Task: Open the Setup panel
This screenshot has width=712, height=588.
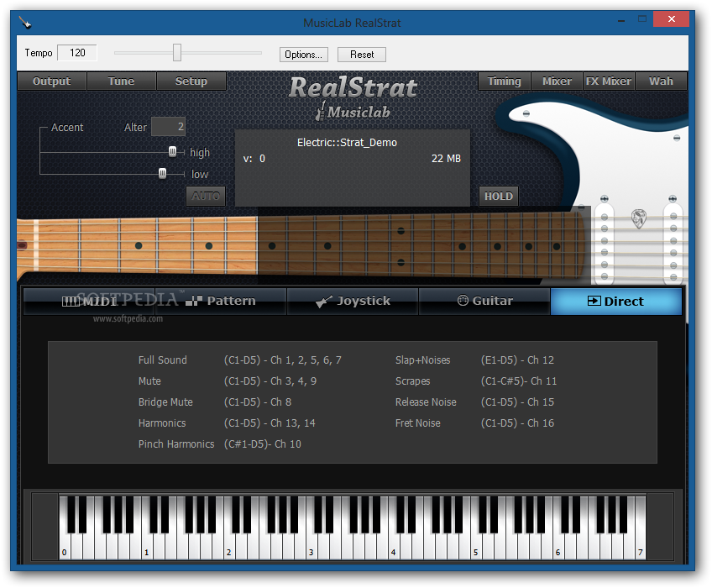Action: click(x=191, y=81)
